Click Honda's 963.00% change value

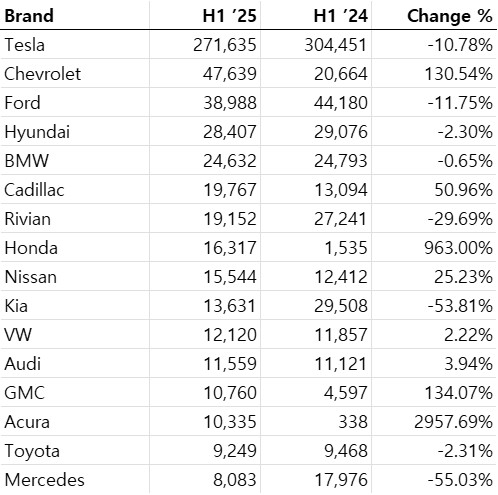(x=458, y=248)
